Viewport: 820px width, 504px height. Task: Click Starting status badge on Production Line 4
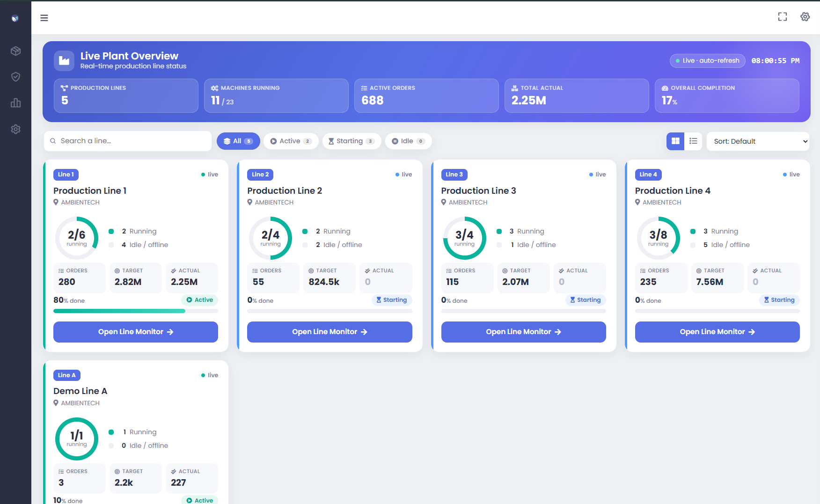click(x=779, y=300)
